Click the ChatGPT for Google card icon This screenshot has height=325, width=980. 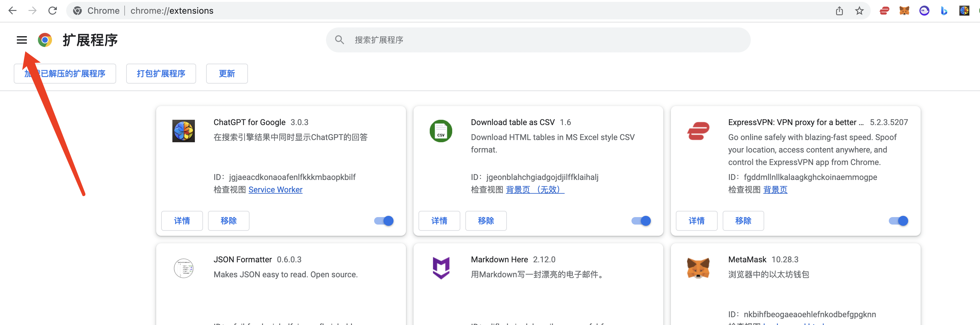(x=183, y=131)
